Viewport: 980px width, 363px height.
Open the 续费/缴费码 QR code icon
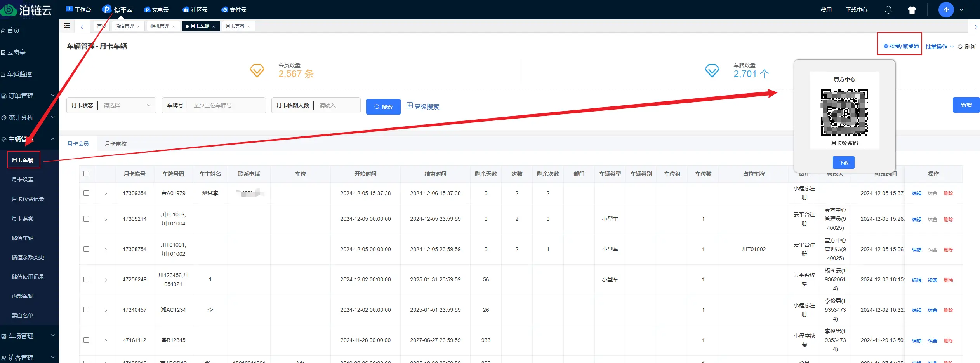pos(886,46)
